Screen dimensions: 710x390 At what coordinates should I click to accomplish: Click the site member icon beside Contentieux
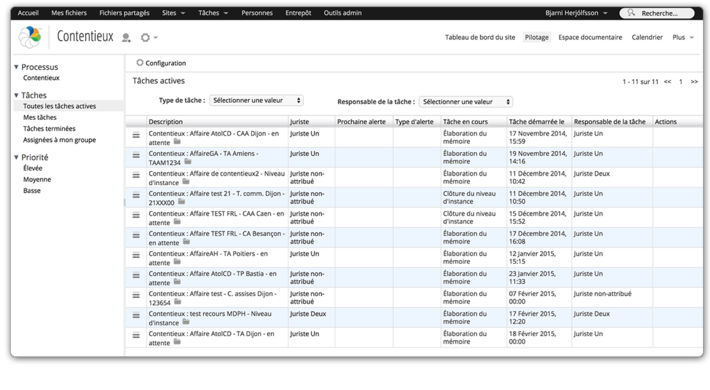(x=126, y=38)
